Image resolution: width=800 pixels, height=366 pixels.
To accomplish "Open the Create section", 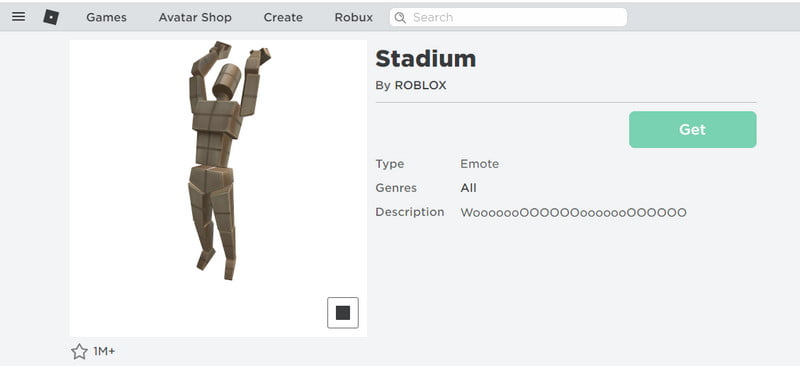I will [x=283, y=17].
